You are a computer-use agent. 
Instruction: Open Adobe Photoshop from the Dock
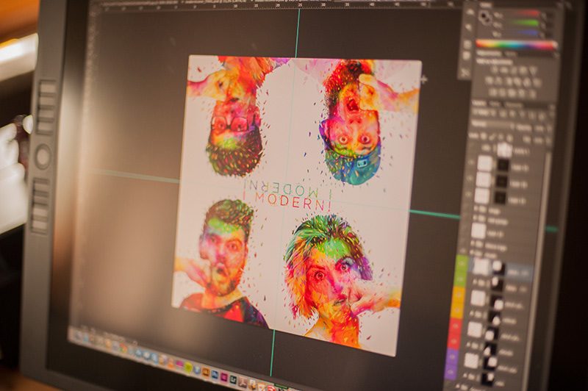pos(215,375)
